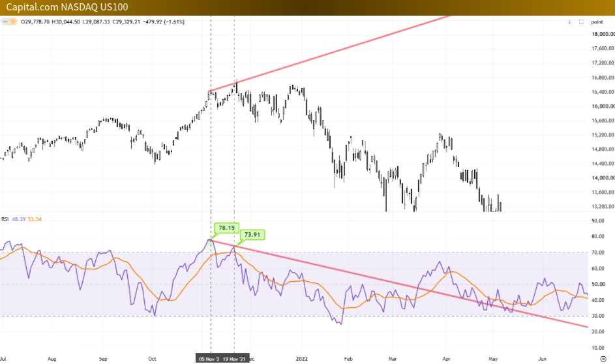Click the Jun label on time axis
The height and width of the screenshot is (364, 615).
[543, 359]
